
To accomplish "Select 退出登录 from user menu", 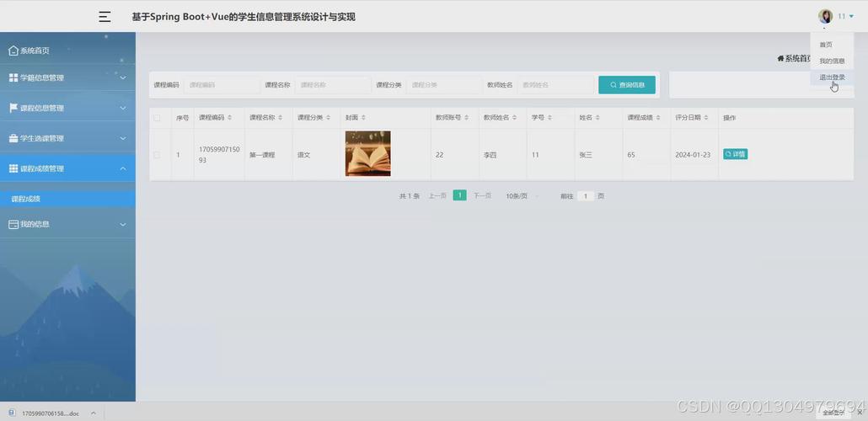I will tap(832, 77).
